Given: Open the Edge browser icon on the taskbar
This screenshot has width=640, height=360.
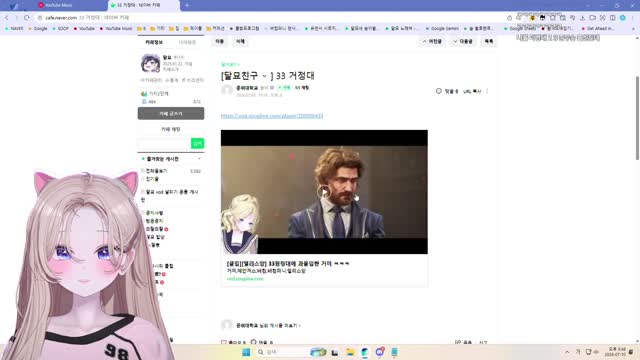Looking at the screenshot, I should pyautogui.click(x=364, y=352).
